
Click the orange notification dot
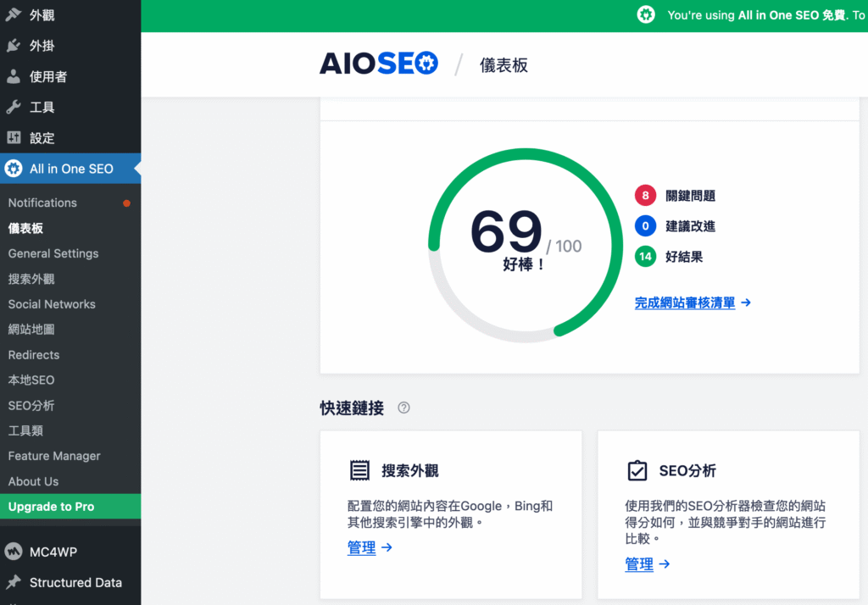pos(127,203)
